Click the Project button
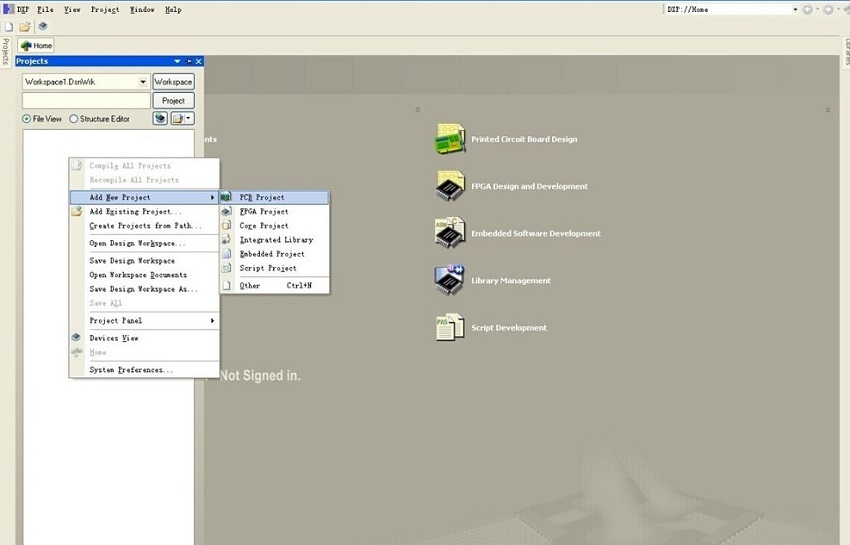 [x=173, y=100]
